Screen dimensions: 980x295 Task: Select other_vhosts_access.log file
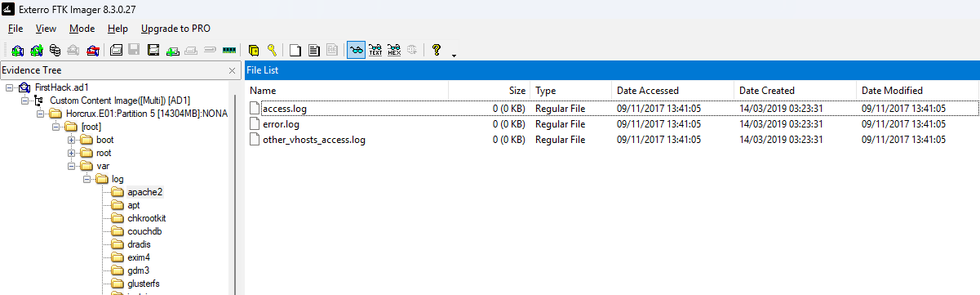click(314, 140)
